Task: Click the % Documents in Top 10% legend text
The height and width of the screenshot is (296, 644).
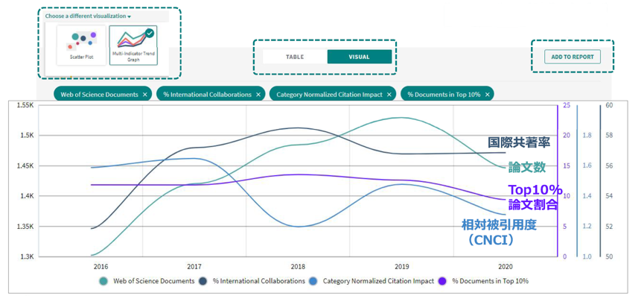Action: point(490,281)
